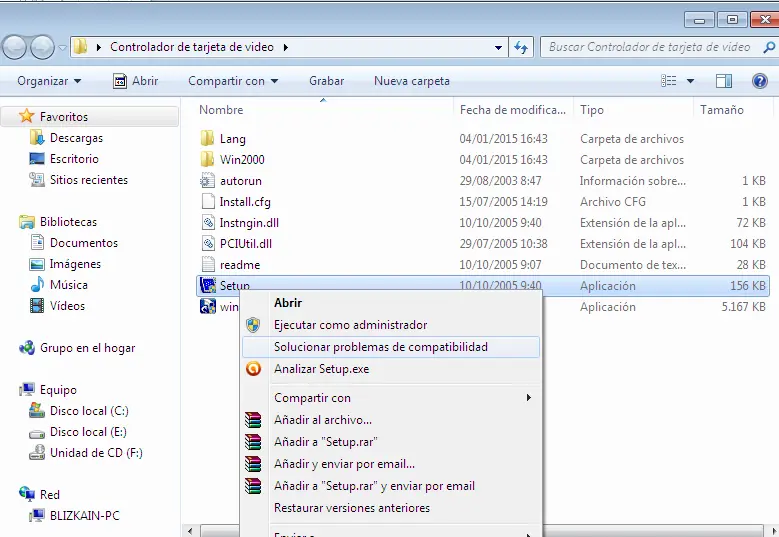779x537 pixels.
Task: Click the WinRAR icon beside Añadir al archivo
Action: [x=254, y=420]
